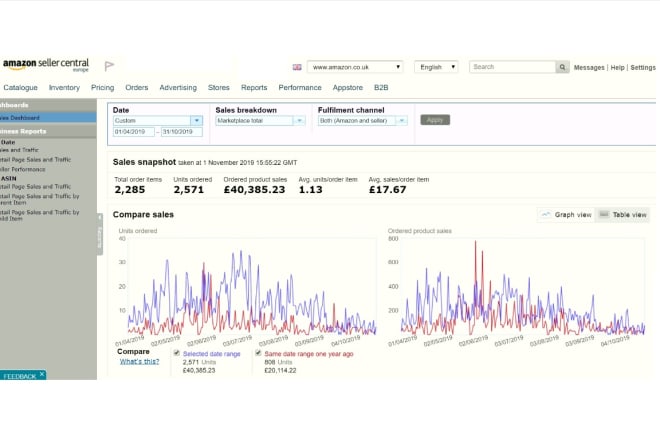660x440 pixels.
Task: Open the Fulfilment channel dropdown
Action: click(362, 121)
